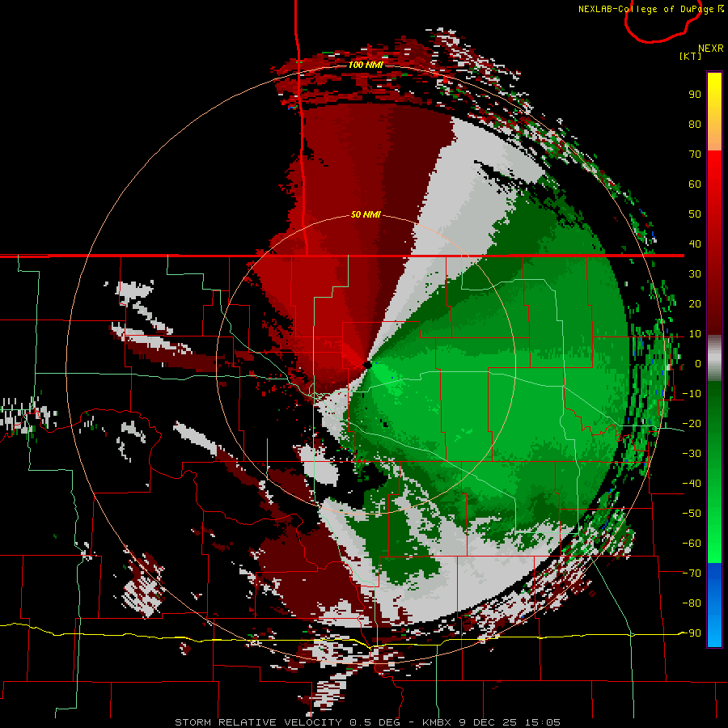Viewport: 728px width, 728px height.
Task: Click the -20 knot scale label
Action: click(692, 423)
